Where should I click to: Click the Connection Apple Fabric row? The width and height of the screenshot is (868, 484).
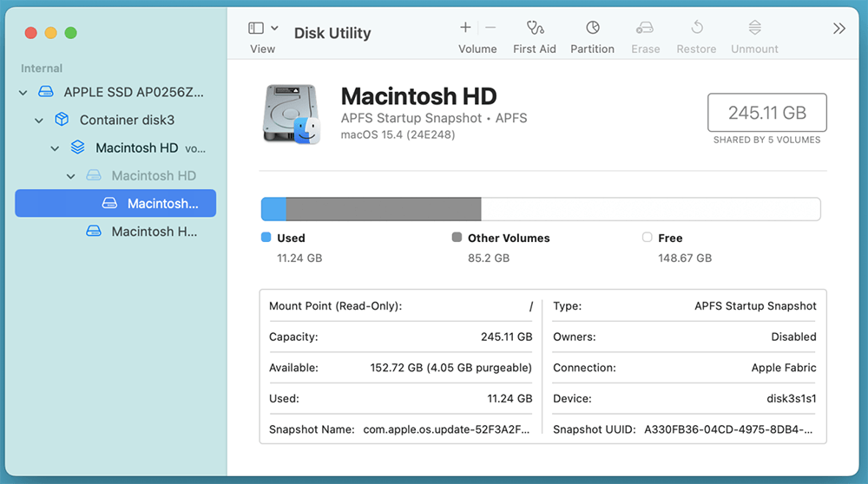(685, 368)
